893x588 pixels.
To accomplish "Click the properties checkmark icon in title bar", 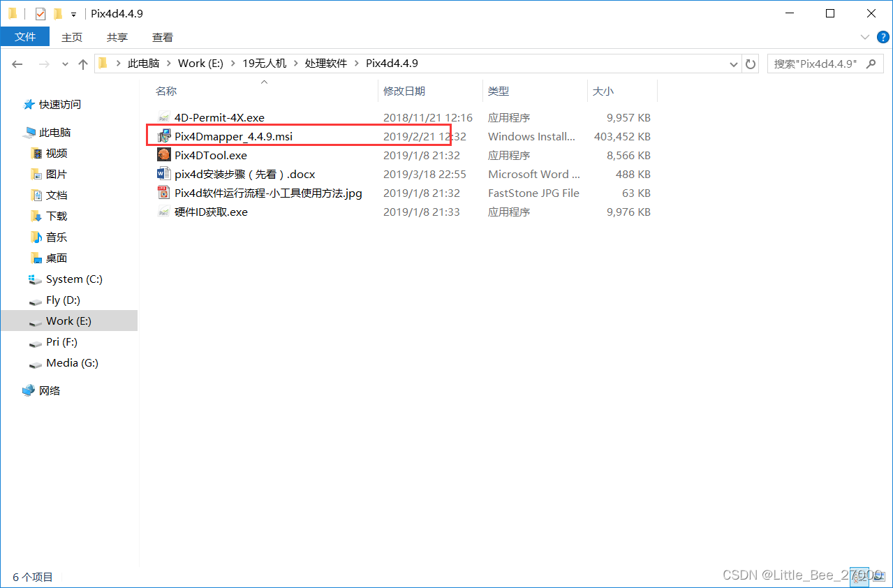I will (x=40, y=13).
